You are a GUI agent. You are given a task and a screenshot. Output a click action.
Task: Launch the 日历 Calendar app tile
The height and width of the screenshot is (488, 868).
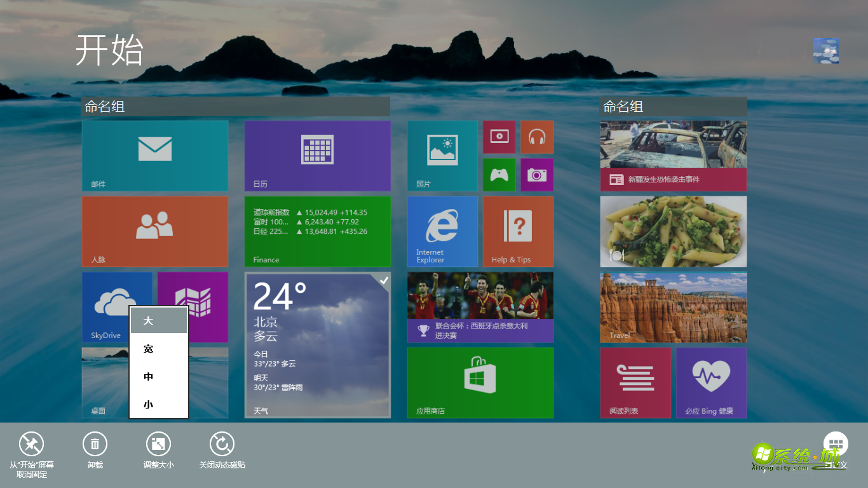pyautogui.click(x=318, y=154)
